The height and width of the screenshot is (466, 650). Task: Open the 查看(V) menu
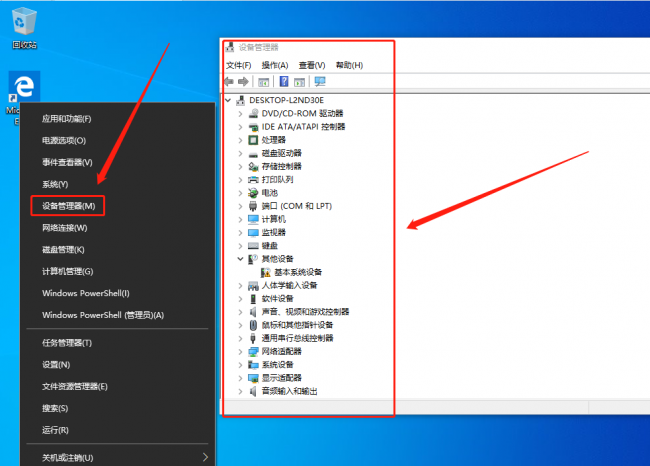tap(312, 65)
